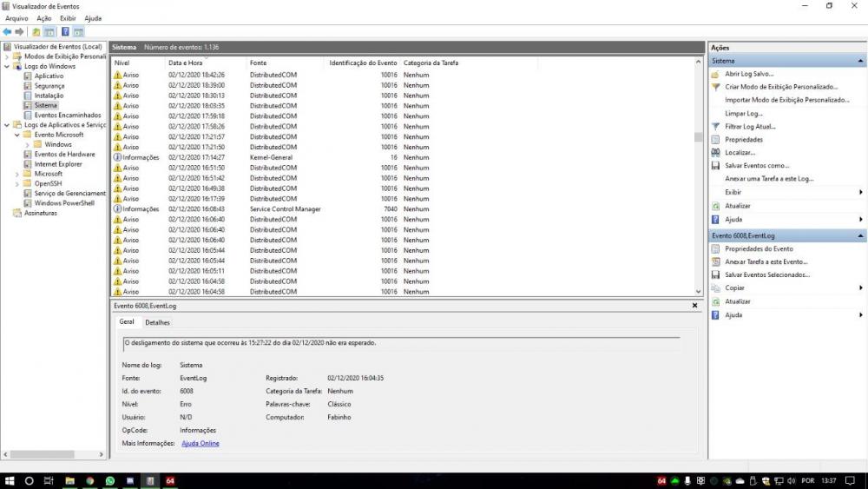
Task: Select Instalação log in tree
Action: [x=49, y=96]
